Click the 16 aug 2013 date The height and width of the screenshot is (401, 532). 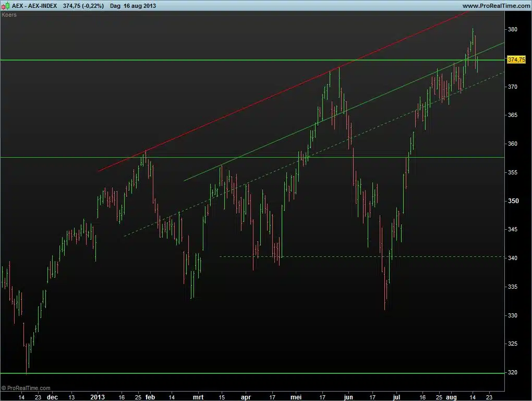(140, 6)
